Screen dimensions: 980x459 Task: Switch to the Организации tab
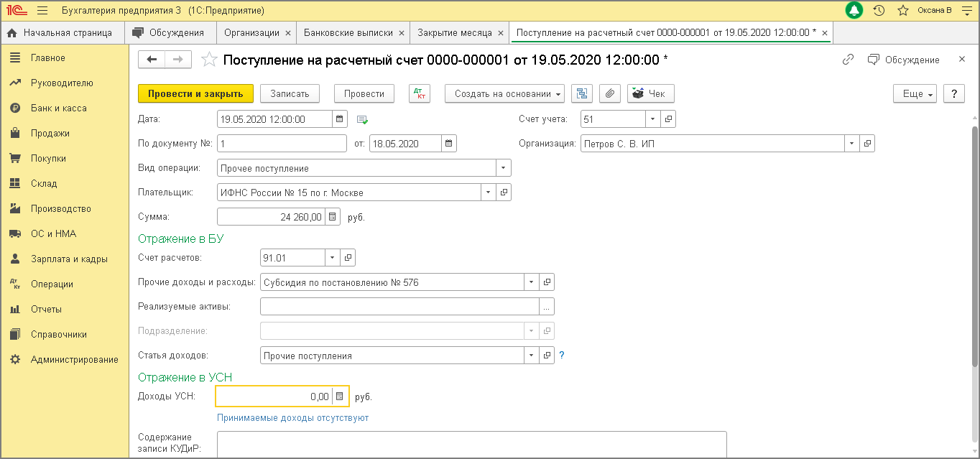[x=251, y=33]
